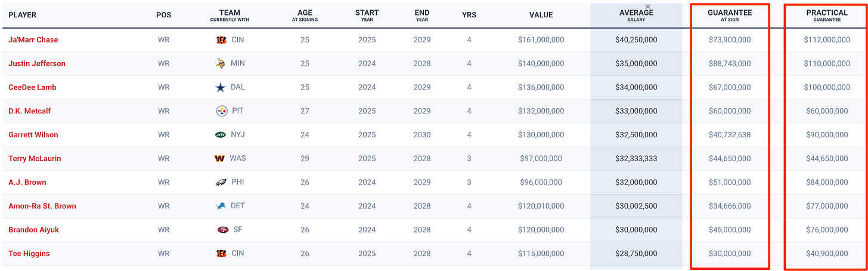The width and height of the screenshot is (868, 271).
Task: Sort by Guarantee At Sign column header
Action: [x=730, y=15]
